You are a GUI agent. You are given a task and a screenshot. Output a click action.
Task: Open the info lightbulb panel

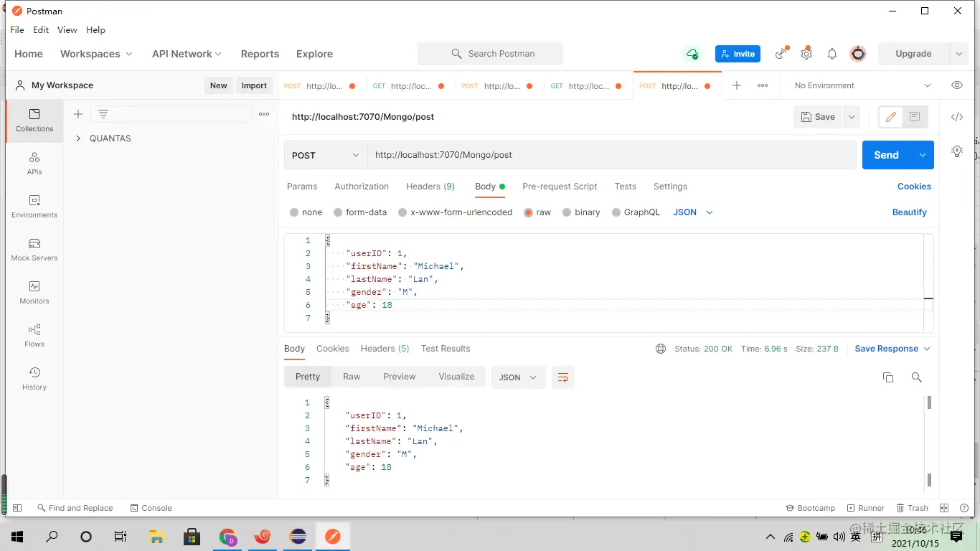tap(957, 151)
